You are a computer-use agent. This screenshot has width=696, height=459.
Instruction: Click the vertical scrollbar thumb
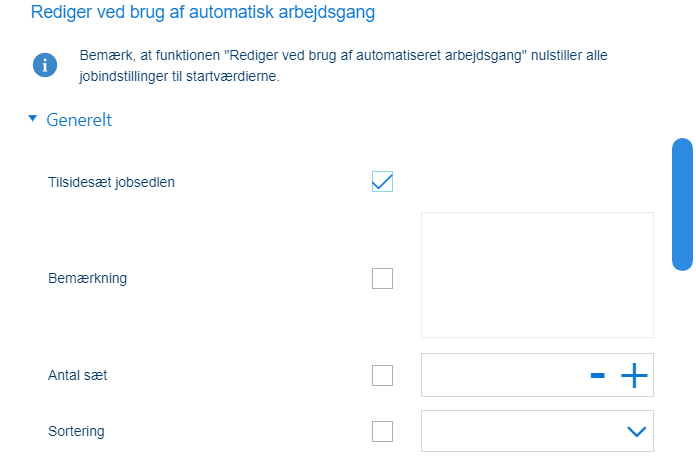tap(682, 204)
